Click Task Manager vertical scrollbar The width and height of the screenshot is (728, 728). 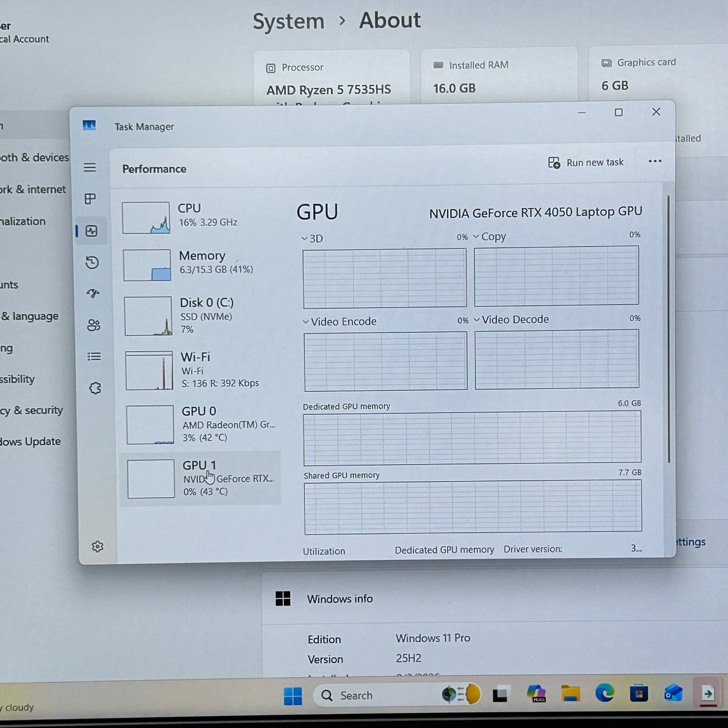pos(669,328)
